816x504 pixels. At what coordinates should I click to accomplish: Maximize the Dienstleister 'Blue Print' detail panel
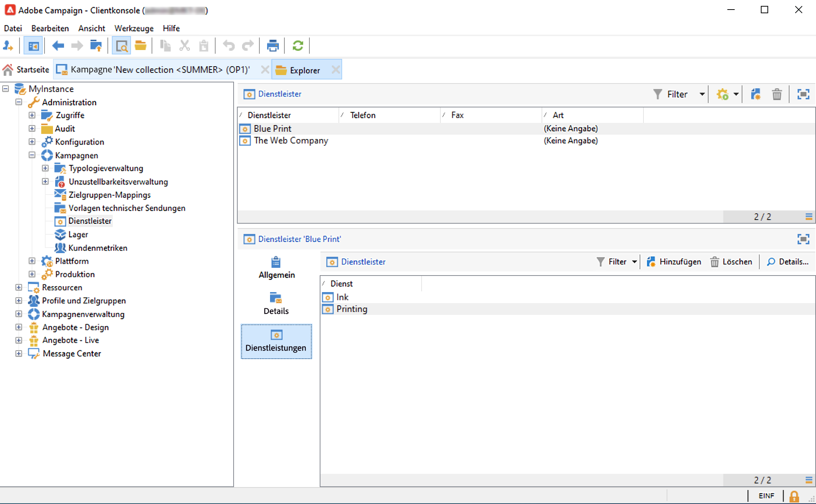click(x=803, y=239)
